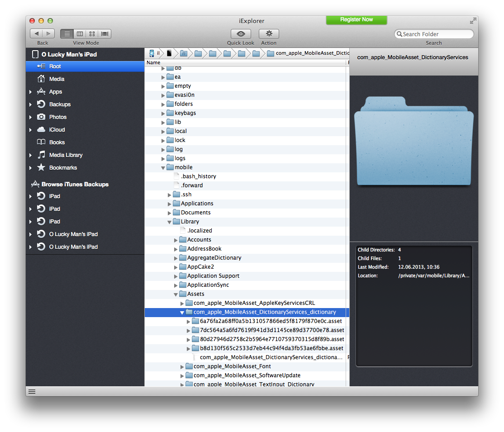Switch to cover flow view mode
This screenshot has height=432, width=504.
105,34
